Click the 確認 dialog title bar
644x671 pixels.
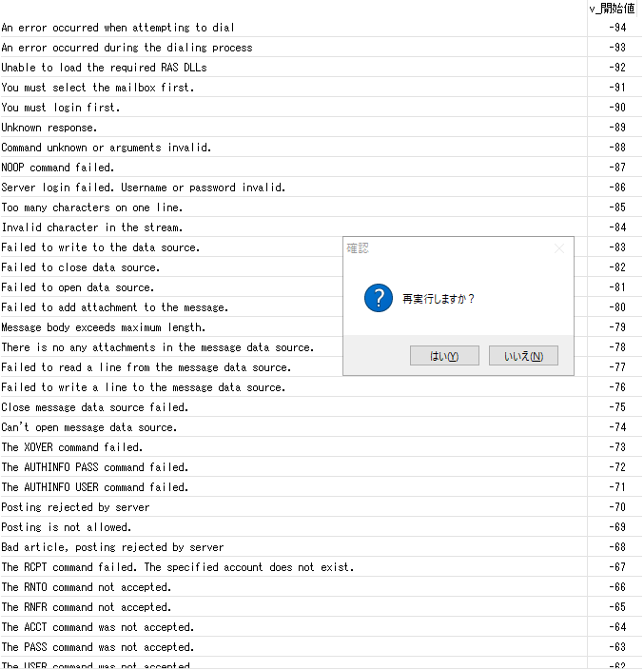(x=438, y=248)
